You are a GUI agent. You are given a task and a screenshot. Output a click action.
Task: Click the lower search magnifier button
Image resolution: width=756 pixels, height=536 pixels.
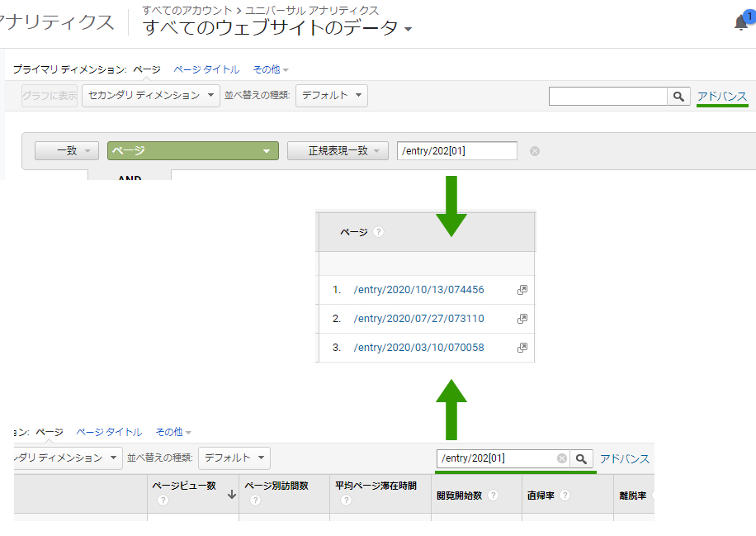581,459
